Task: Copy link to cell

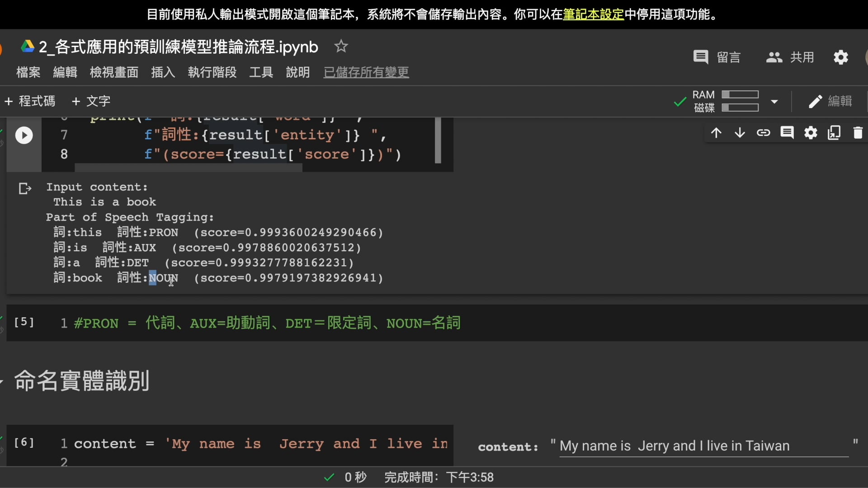Action: (763, 133)
